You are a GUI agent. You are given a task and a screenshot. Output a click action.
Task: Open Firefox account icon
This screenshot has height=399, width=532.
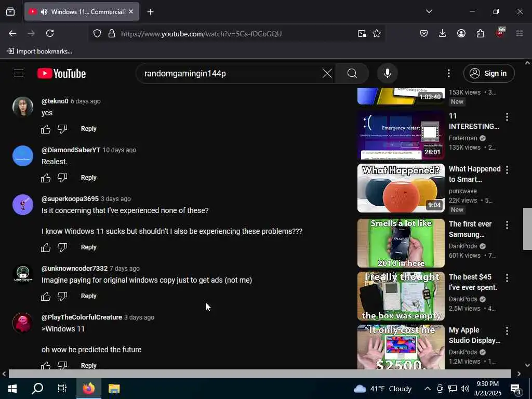click(461, 33)
